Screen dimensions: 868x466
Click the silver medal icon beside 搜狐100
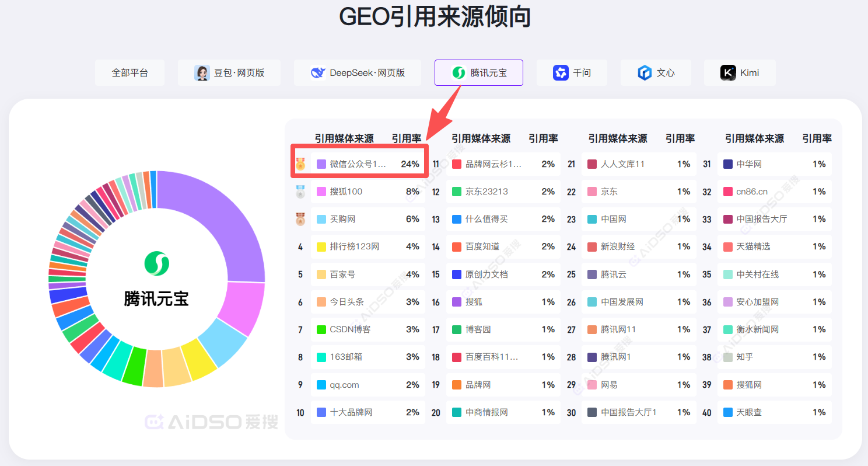click(x=300, y=192)
